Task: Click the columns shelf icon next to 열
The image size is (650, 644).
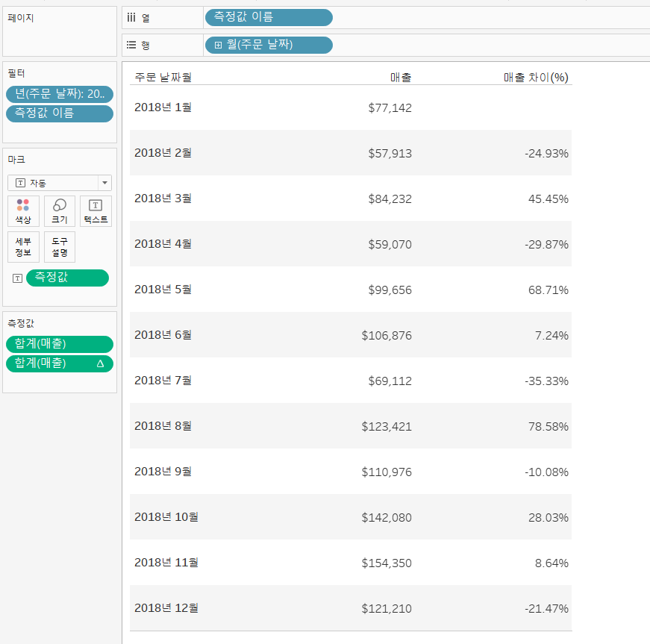Action: pyautogui.click(x=131, y=17)
